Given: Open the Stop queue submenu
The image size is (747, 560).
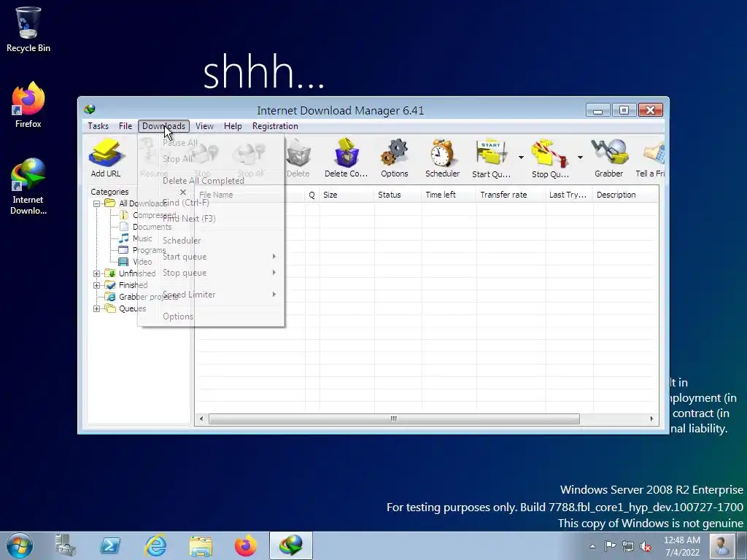Looking at the screenshot, I should (211, 273).
